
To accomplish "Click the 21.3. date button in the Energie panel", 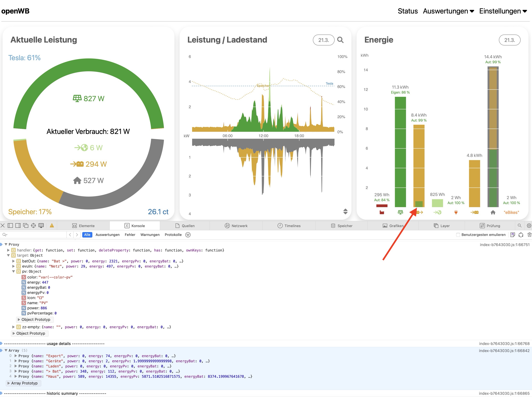I will point(509,40).
